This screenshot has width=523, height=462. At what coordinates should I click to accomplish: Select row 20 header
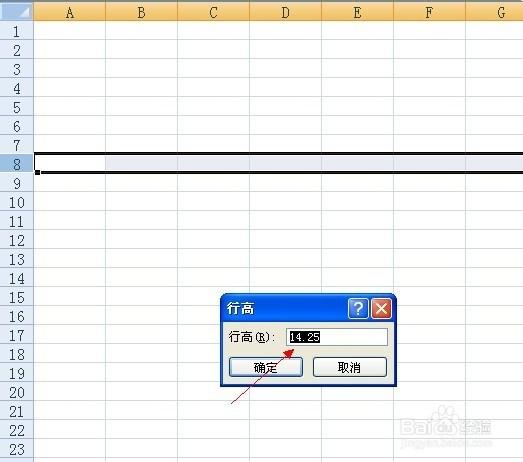click(x=17, y=392)
